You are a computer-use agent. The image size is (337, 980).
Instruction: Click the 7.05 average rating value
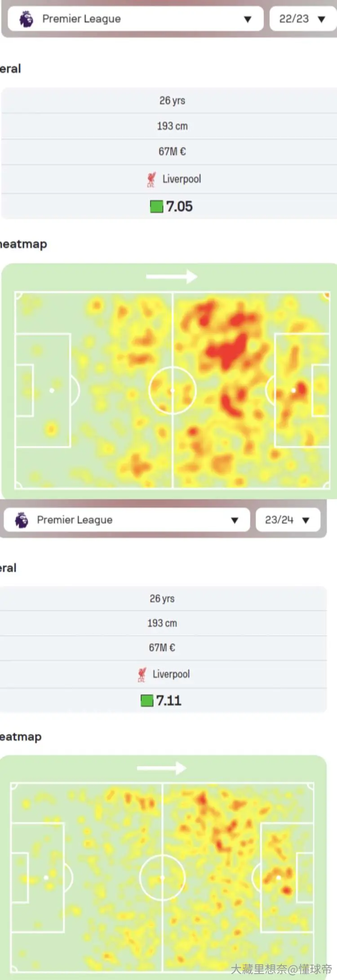[x=179, y=207]
